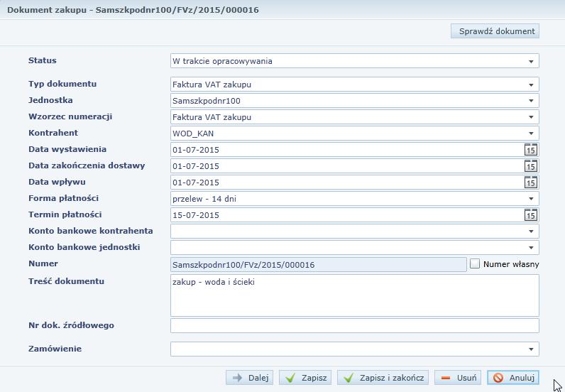Open calendar for Termin płatności
Image resolution: width=565 pixels, height=392 pixels.
pyautogui.click(x=531, y=215)
